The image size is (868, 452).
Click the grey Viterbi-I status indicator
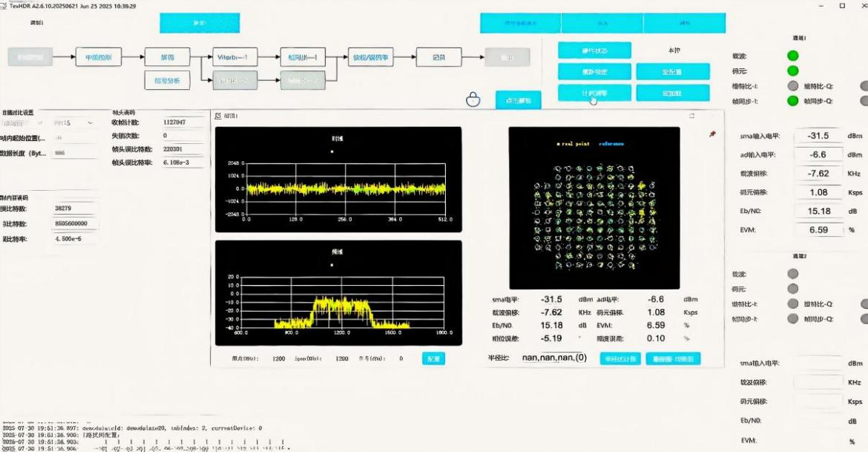pos(793,86)
